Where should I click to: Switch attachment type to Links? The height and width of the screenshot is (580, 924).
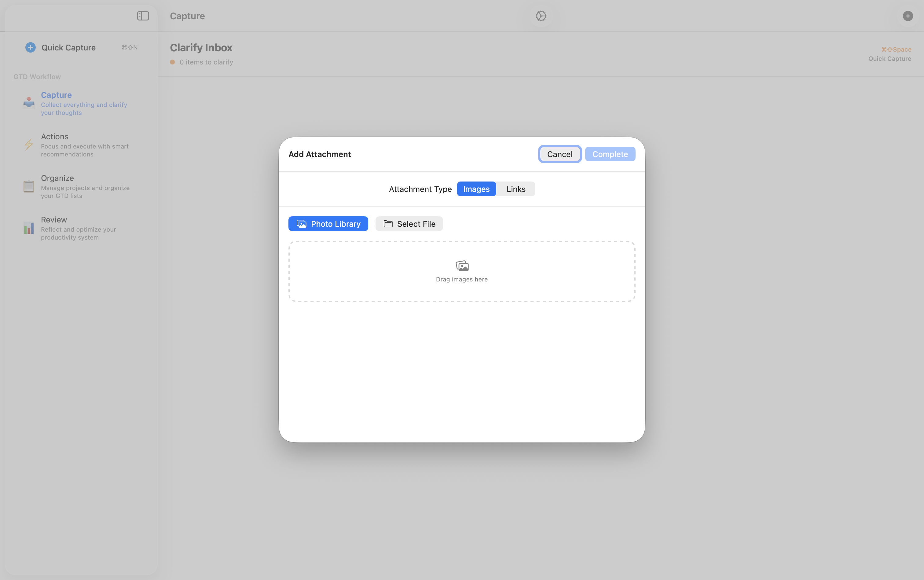pos(515,189)
